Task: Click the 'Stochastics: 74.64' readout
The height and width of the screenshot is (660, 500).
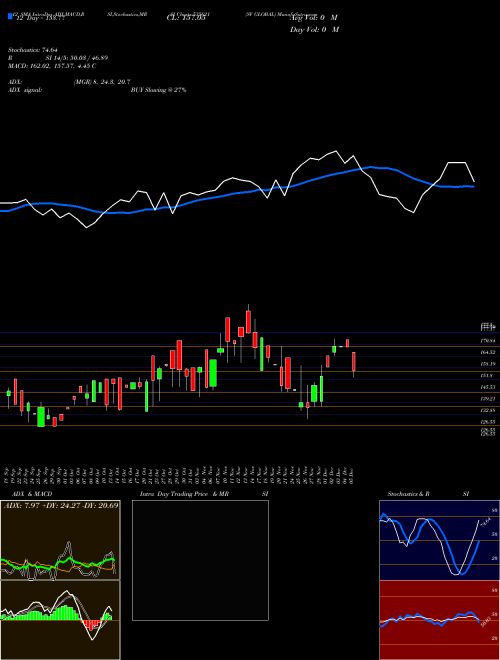Action: [x=33, y=50]
